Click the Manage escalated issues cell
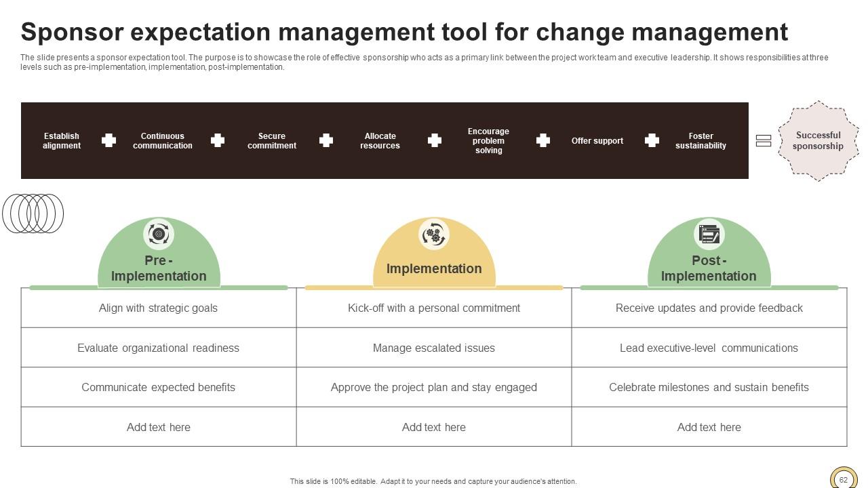The height and width of the screenshot is (488, 868). pyautogui.click(x=434, y=348)
